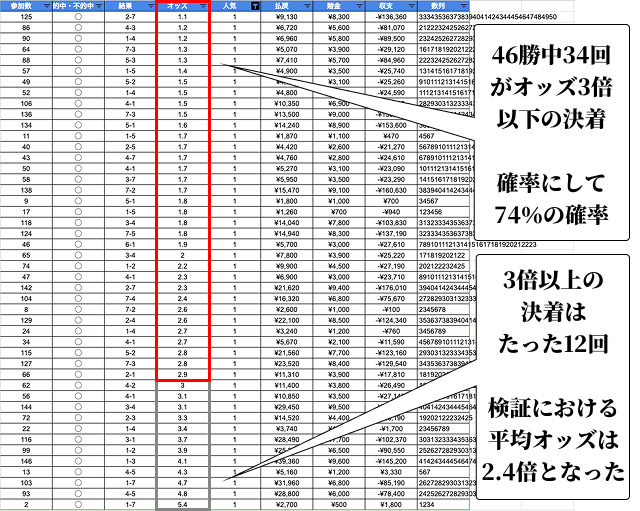Viewport: 640px width, 511px height.
Task: Select the sequence cell 1234
Action: pyautogui.click(x=426, y=504)
